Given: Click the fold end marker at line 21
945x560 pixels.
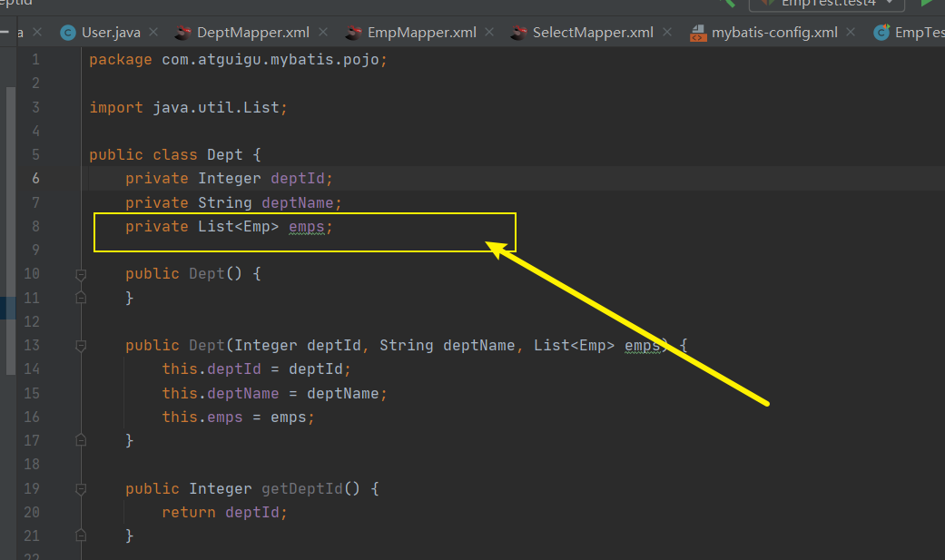Looking at the screenshot, I should 81,535.
